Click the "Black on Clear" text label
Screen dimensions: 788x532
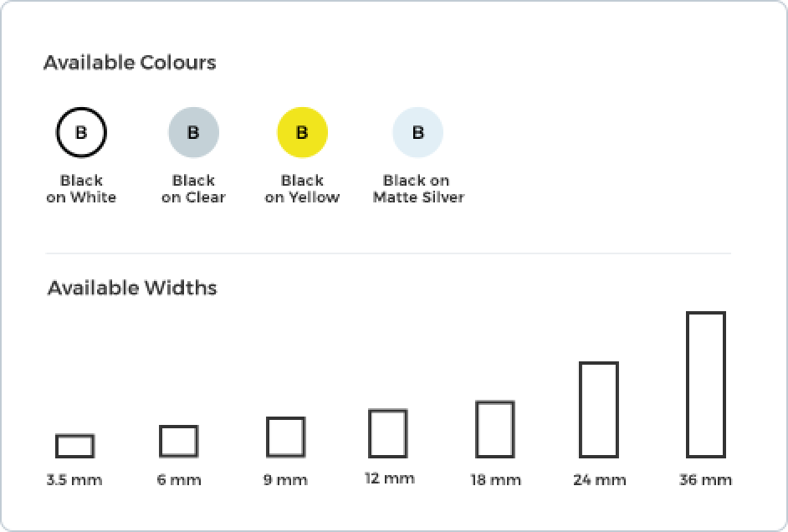click(193, 189)
